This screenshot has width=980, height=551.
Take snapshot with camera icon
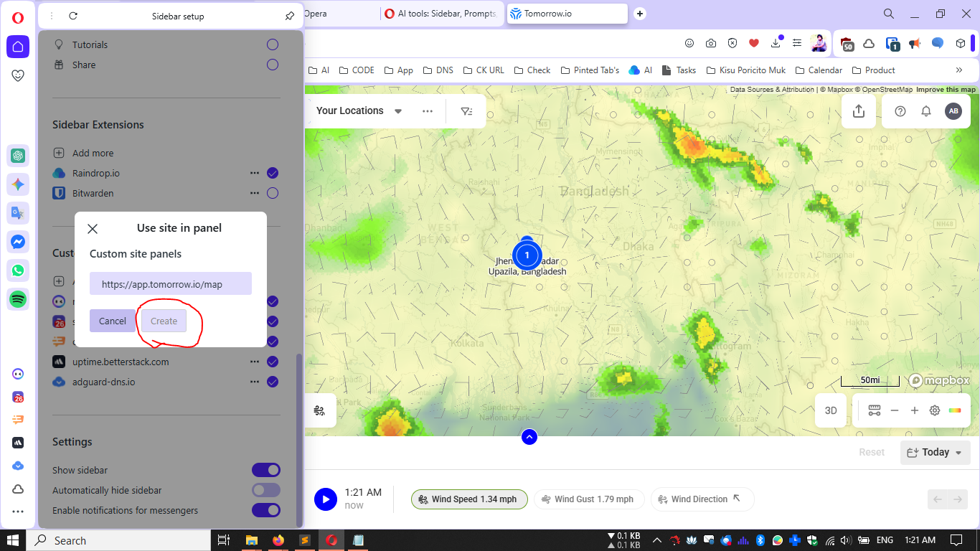711,43
